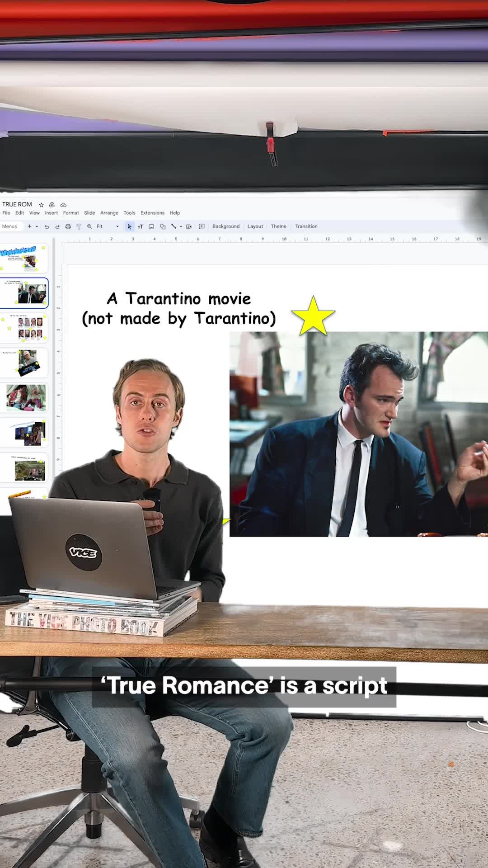Open the Transition panel
Viewport: 488px width, 868px height.
click(306, 226)
